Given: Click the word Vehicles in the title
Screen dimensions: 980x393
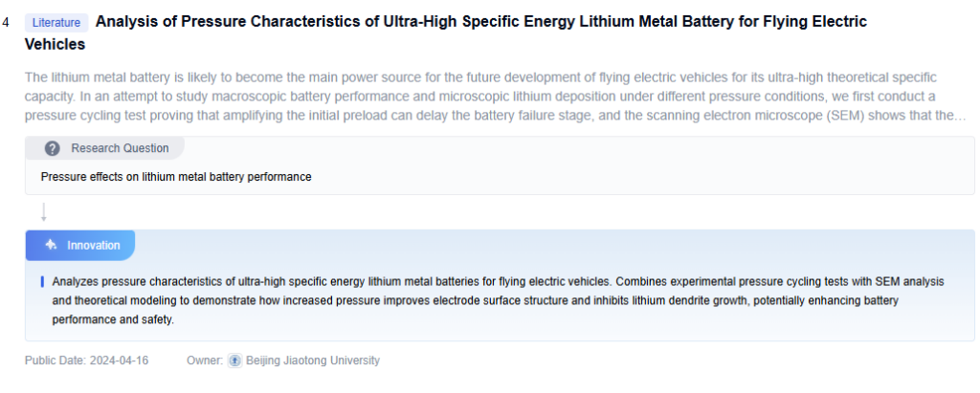Looking at the screenshot, I should [x=55, y=44].
